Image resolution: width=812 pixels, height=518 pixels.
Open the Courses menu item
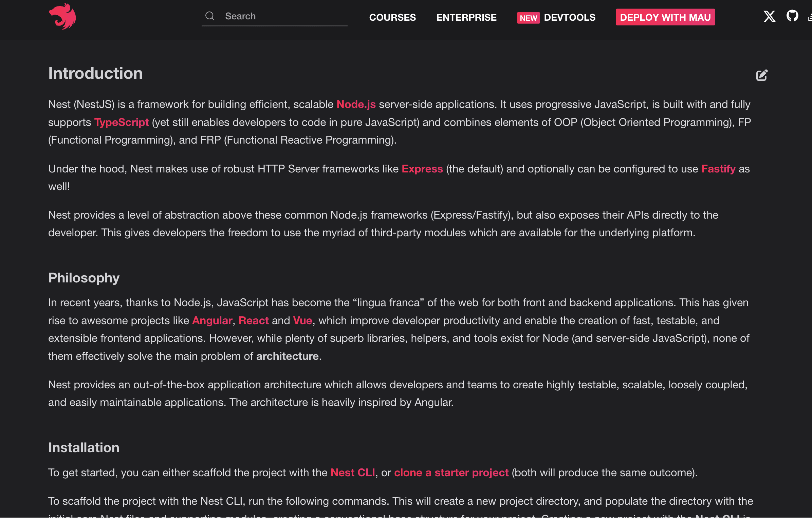pyautogui.click(x=392, y=17)
